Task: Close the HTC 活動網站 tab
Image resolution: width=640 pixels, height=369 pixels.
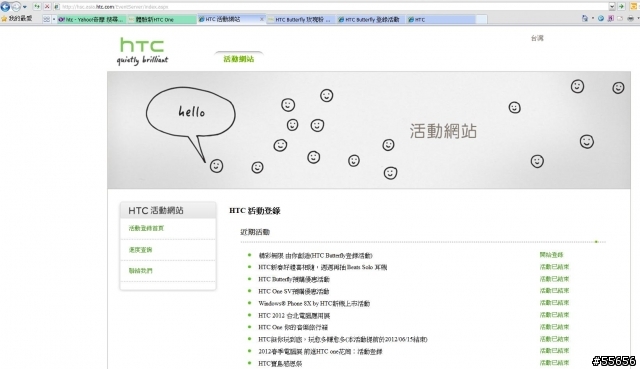Action: point(262,19)
